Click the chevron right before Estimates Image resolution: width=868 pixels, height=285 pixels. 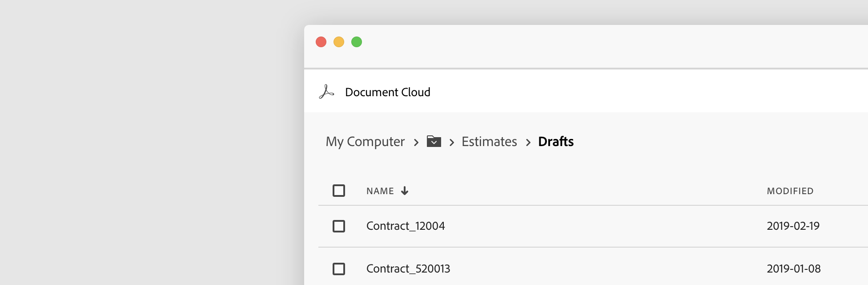452,142
